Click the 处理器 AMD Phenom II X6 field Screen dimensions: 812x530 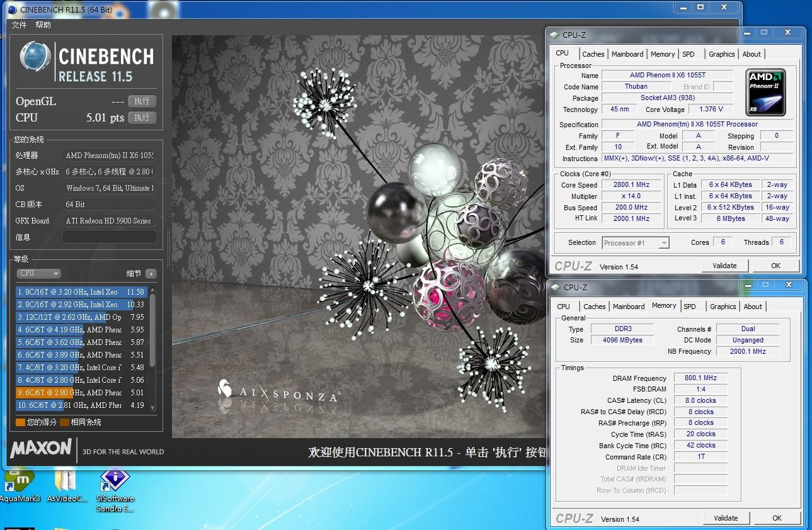coord(109,155)
